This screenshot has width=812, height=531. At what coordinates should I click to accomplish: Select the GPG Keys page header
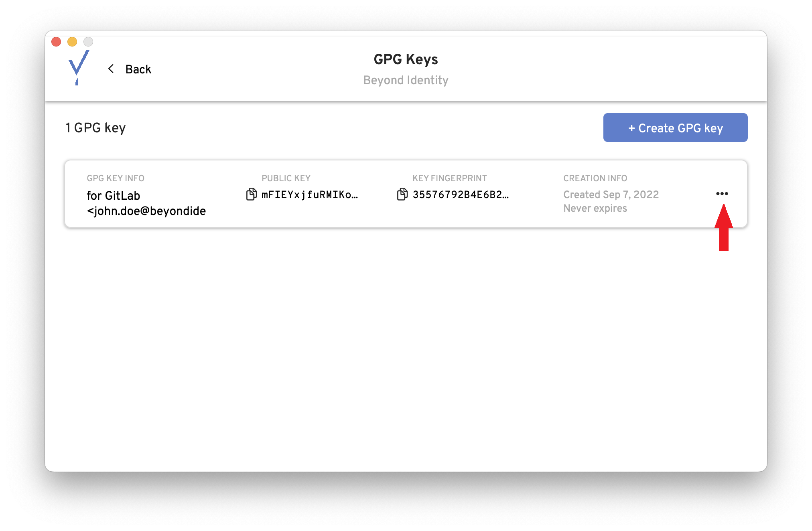tap(406, 59)
